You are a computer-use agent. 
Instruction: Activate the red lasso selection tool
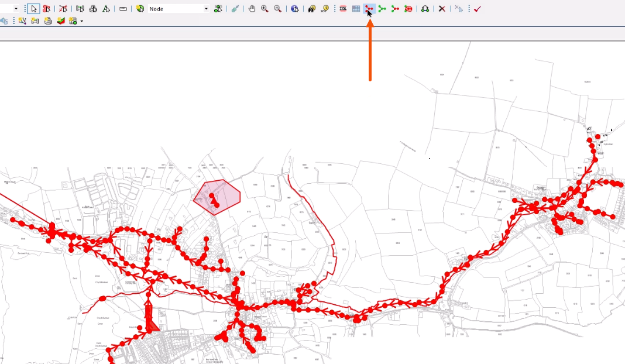(46, 8)
